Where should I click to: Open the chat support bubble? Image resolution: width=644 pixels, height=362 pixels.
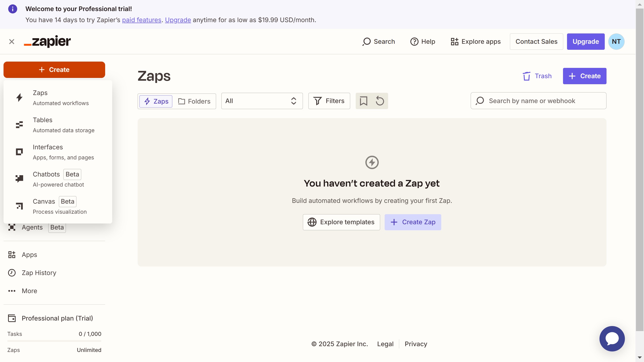[612, 339]
